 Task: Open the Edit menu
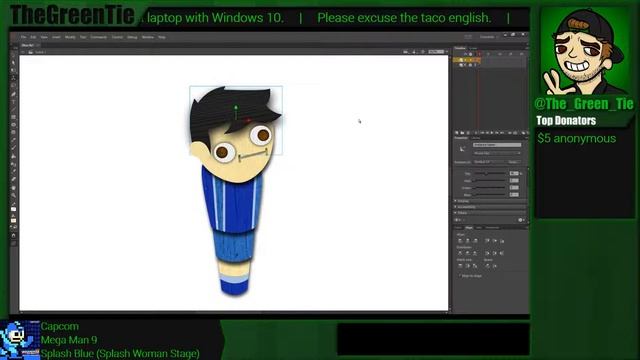pos(33,37)
